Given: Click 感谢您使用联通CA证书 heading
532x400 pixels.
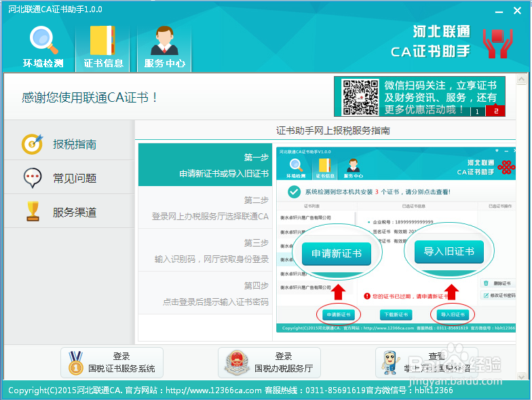Looking at the screenshot, I should coord(90,98).
